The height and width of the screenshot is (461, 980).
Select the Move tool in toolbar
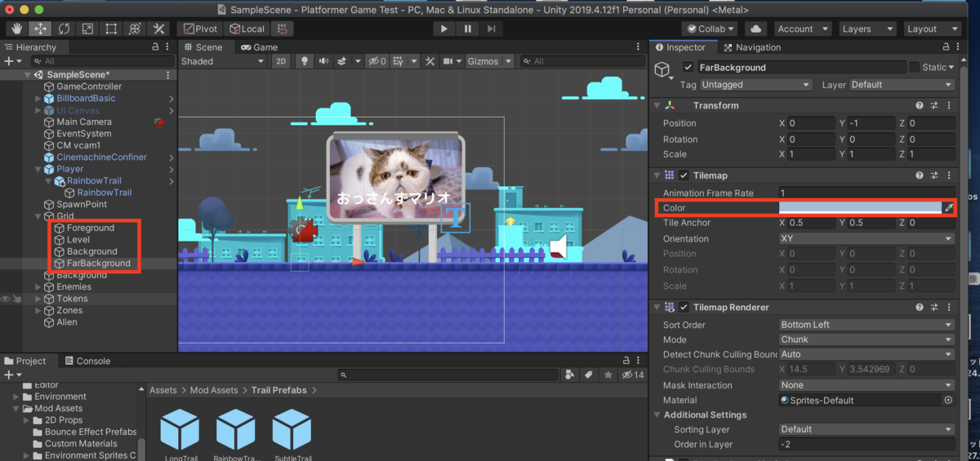(x=40, y=29)
